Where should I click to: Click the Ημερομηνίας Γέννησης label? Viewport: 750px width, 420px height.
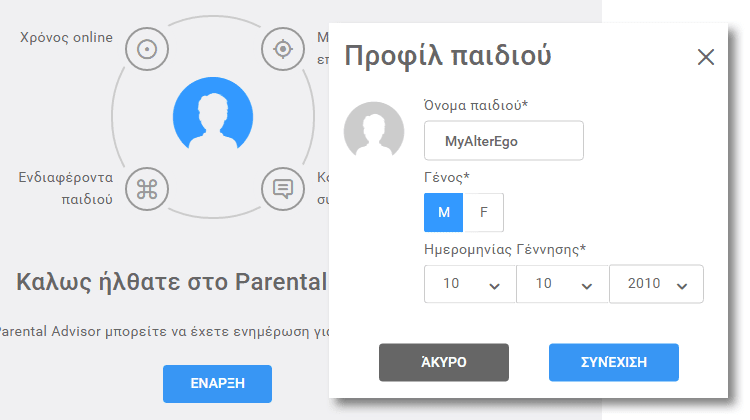pos(505,249)
